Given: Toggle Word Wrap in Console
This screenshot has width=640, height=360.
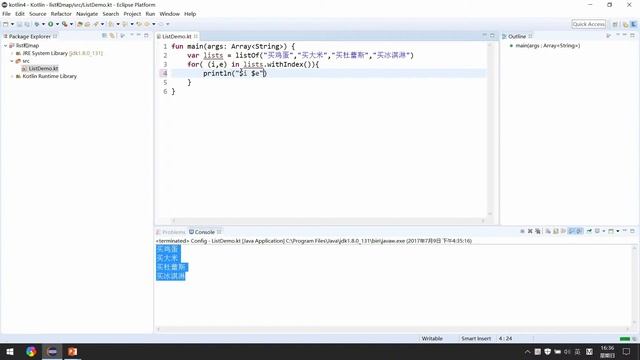Looking at the screenshot, I should pyautogui.click(x=563, y=231).
